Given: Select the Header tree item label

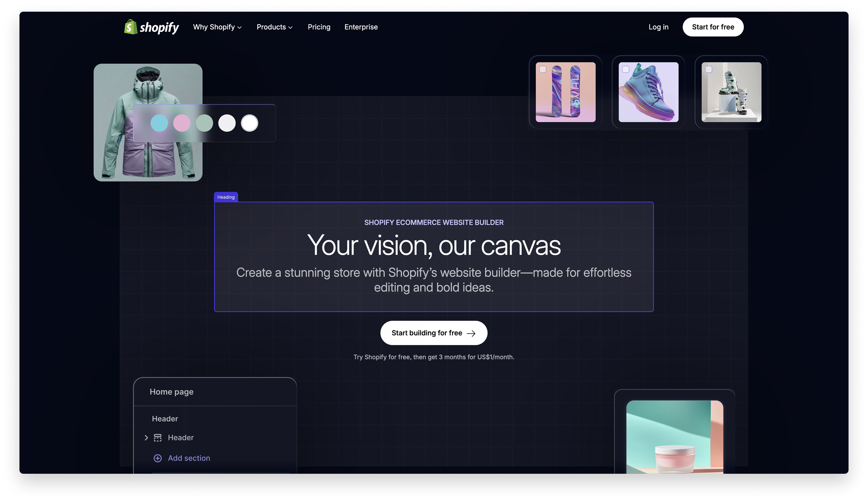Looking at the screenshot, I should 181,437.
